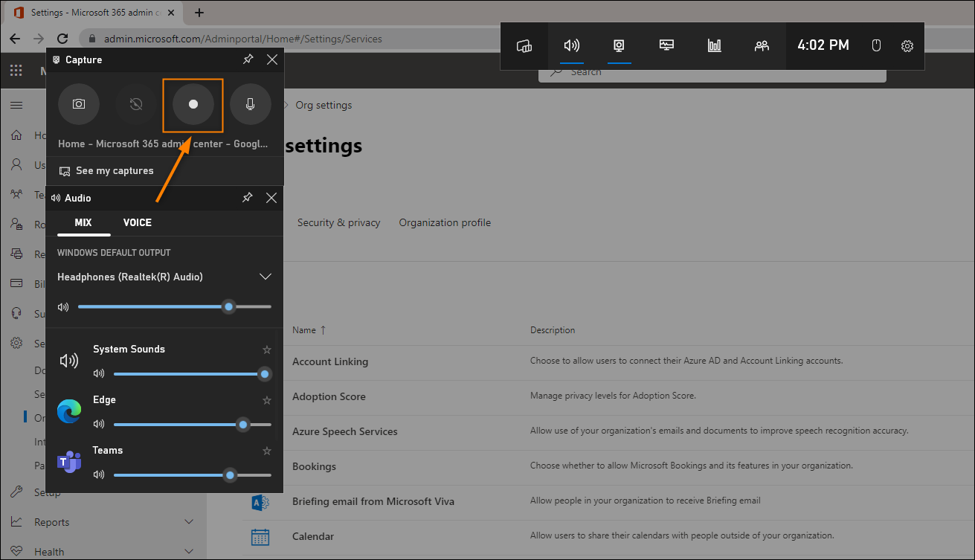Open Bookings settings

point(314,466)
